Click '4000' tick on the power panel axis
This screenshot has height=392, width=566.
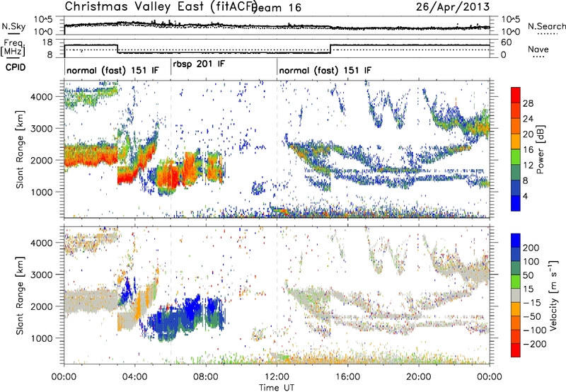tap(42, 97)
